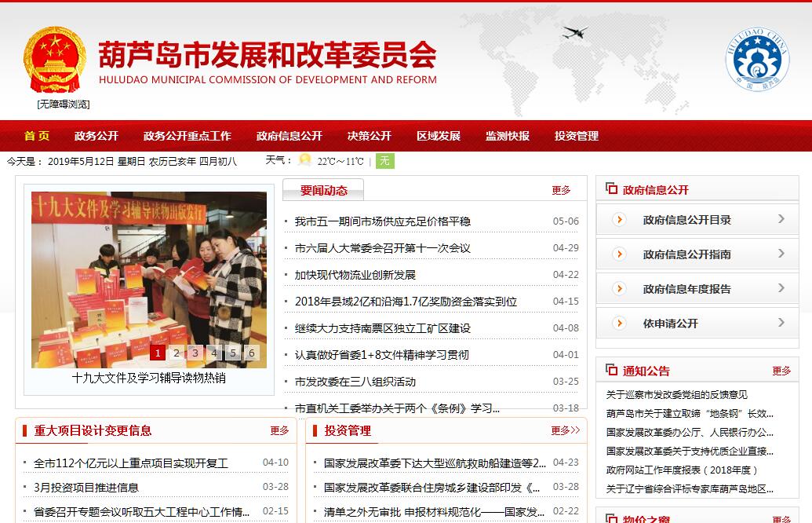Show slide 2 in the carousel
The width and height of the screenshot is (812, 523).
177,353
